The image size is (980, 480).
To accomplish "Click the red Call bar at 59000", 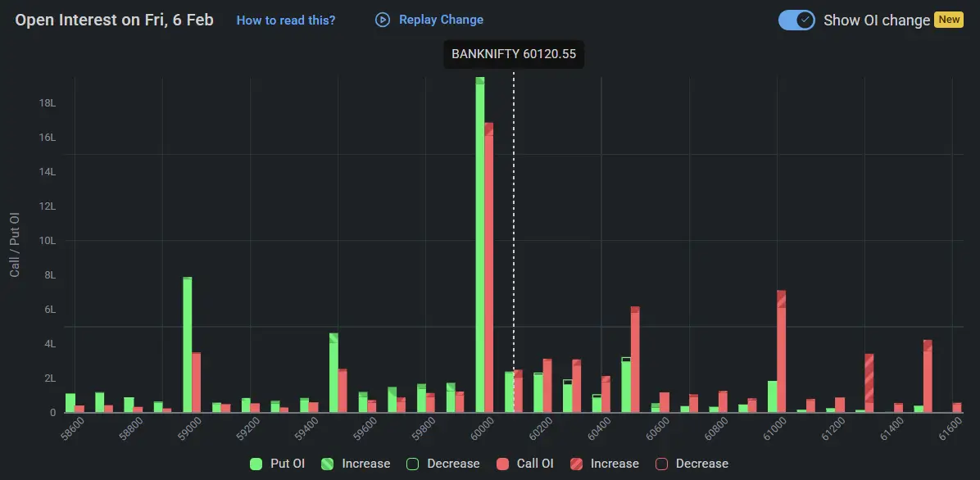I will point(197,383).
